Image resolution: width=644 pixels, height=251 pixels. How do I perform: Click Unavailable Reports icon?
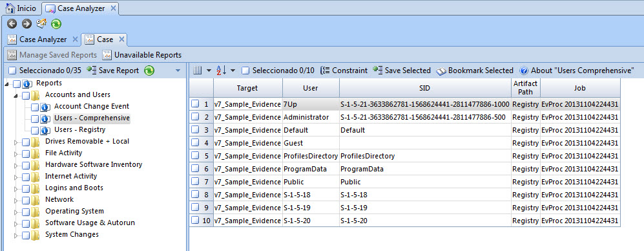coord(107,55)
